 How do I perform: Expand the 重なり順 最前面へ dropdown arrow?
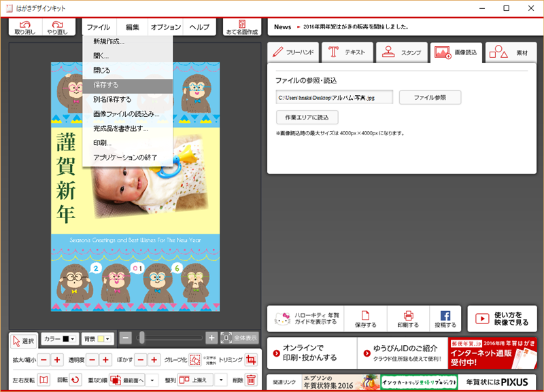[152, 380]
